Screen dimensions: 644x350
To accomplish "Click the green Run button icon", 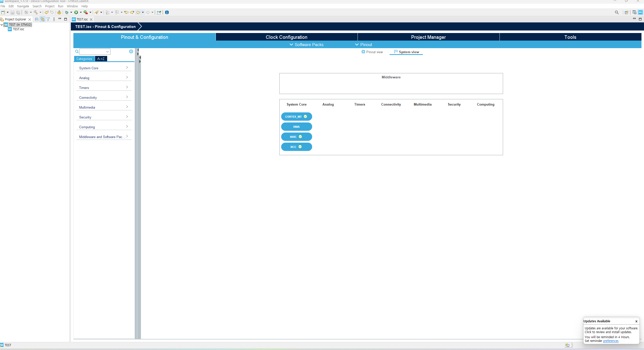I will pos(76,12).
